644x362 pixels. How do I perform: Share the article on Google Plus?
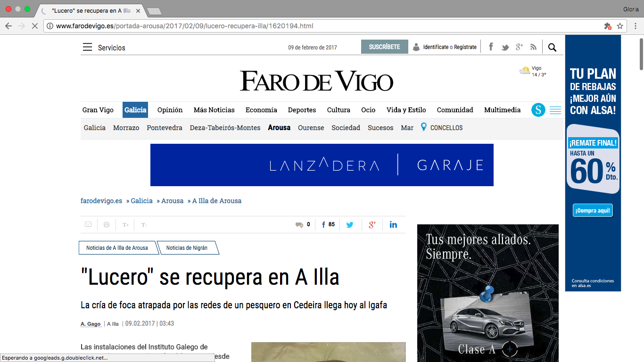(372, 225)
